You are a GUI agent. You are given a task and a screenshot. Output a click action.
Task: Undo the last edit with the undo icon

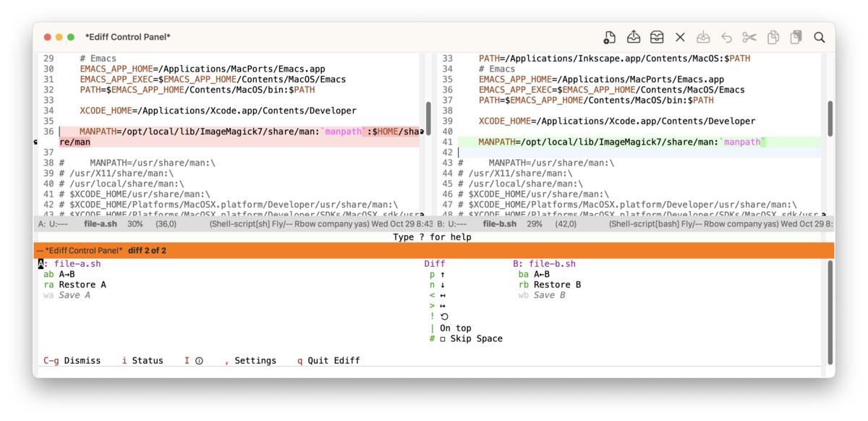point(726,37)
